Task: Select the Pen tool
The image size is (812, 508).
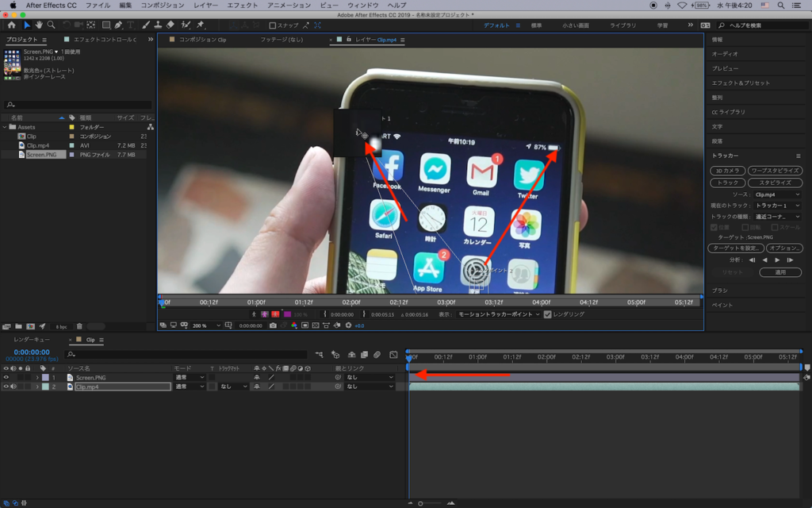Action: (120, 25)
